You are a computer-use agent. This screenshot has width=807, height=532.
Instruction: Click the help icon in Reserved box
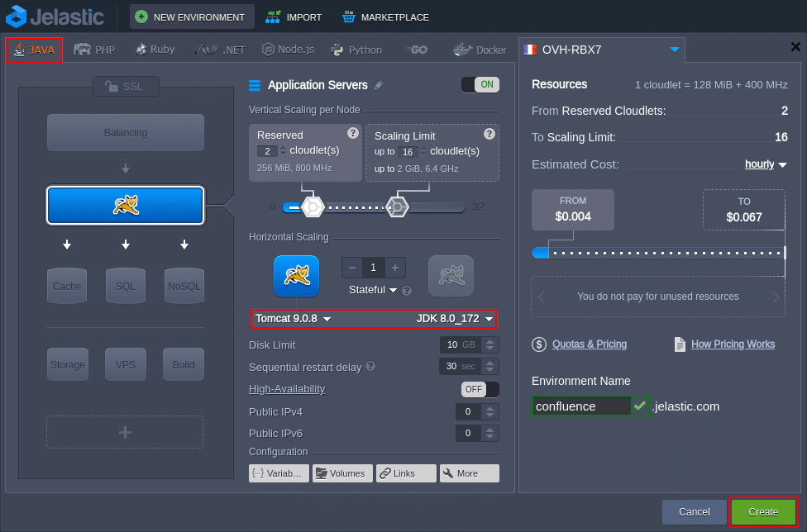(x=353, y=133)
